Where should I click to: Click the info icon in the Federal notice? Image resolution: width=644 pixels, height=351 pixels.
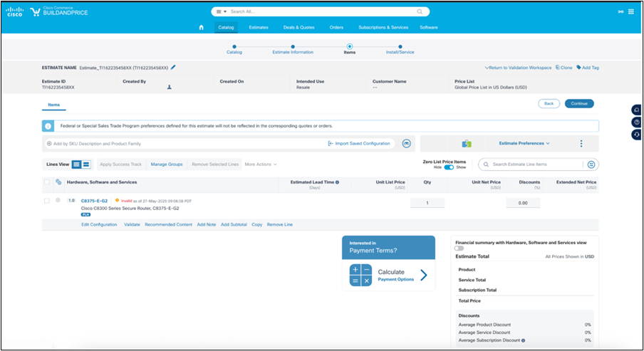tap(48, 126)
